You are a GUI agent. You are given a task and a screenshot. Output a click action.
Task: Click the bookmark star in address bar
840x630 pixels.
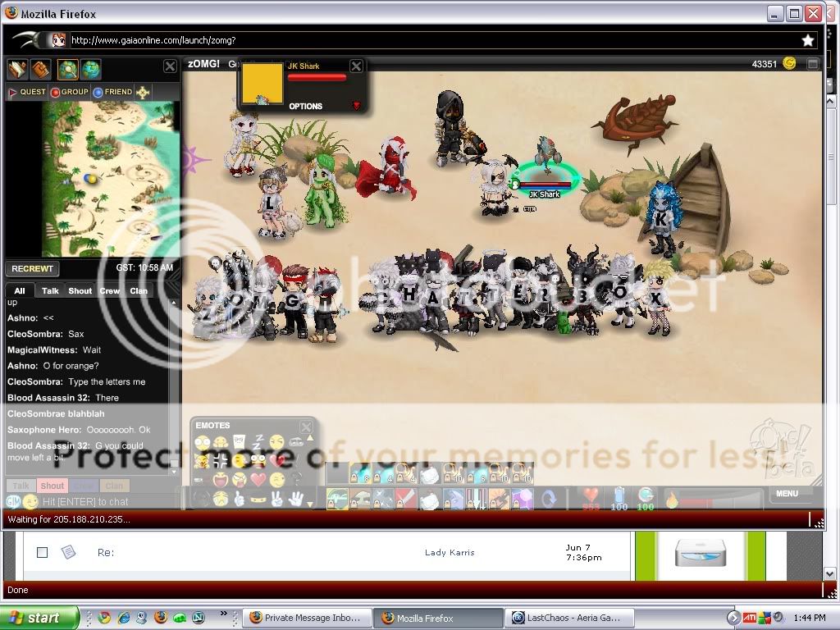(807, 40)
